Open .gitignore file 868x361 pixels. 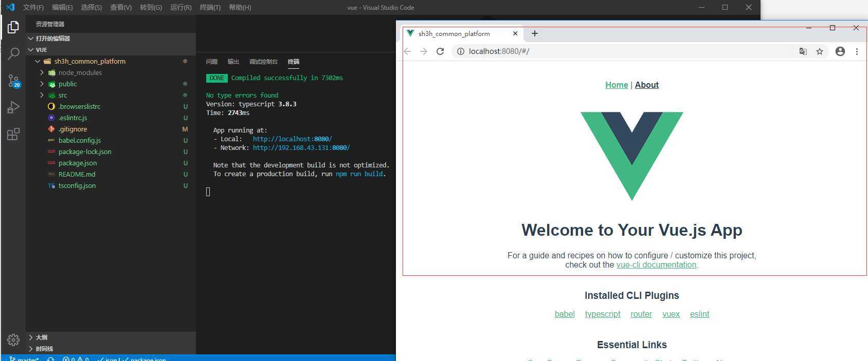point(73,129)
